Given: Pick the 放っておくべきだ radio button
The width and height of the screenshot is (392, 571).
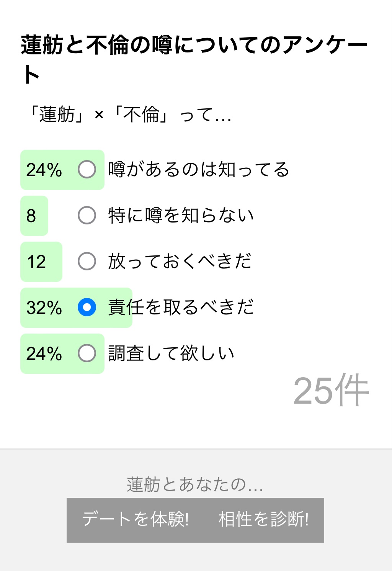Looking at the screenshot, I should 87,262.
